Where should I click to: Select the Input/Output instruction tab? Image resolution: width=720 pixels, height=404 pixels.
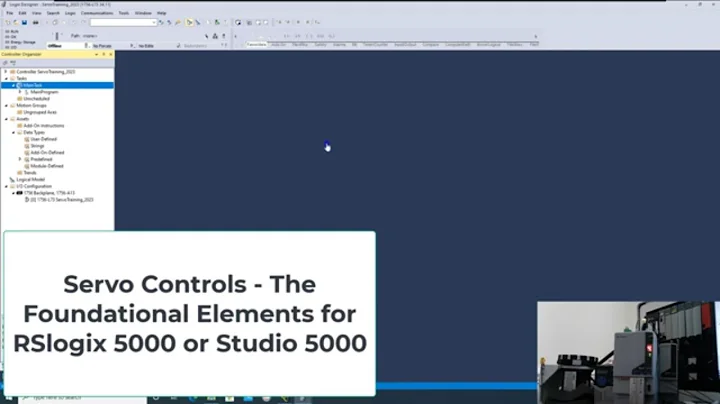(x=405, y=45)
